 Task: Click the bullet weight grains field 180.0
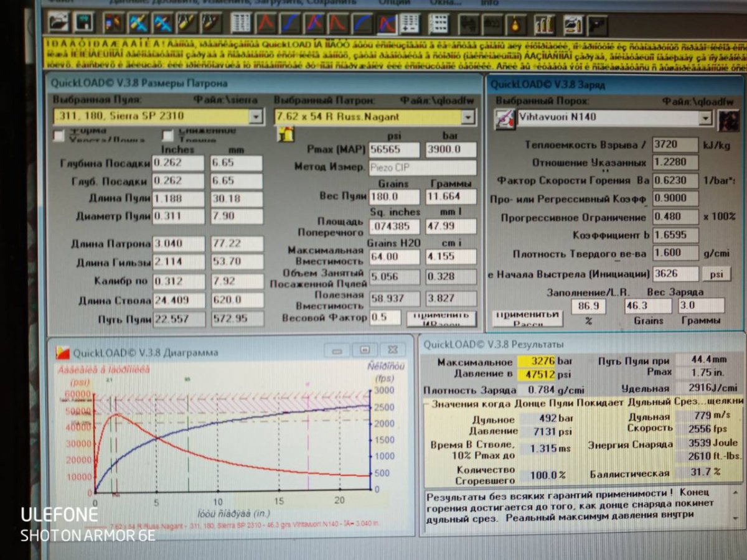tap(394, 197)
